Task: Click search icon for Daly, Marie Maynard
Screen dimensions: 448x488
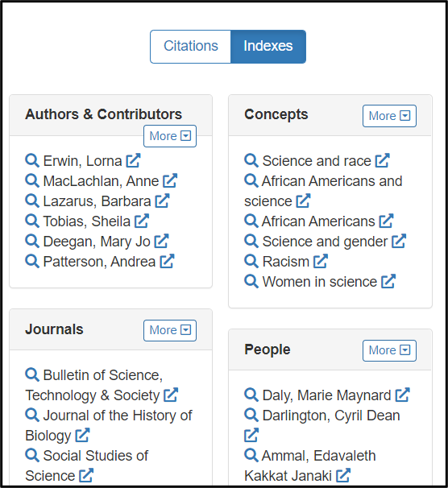Action: click(x=251, y=395)
